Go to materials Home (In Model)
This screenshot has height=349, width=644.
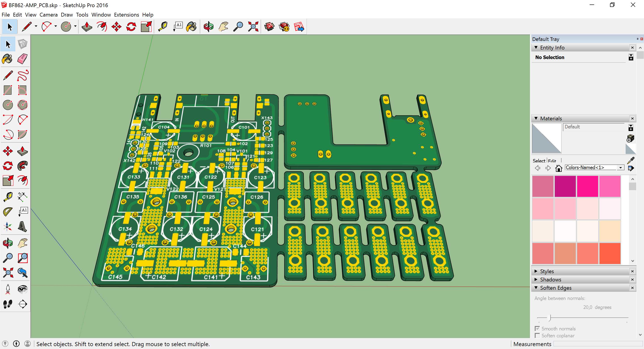point(559,168)
